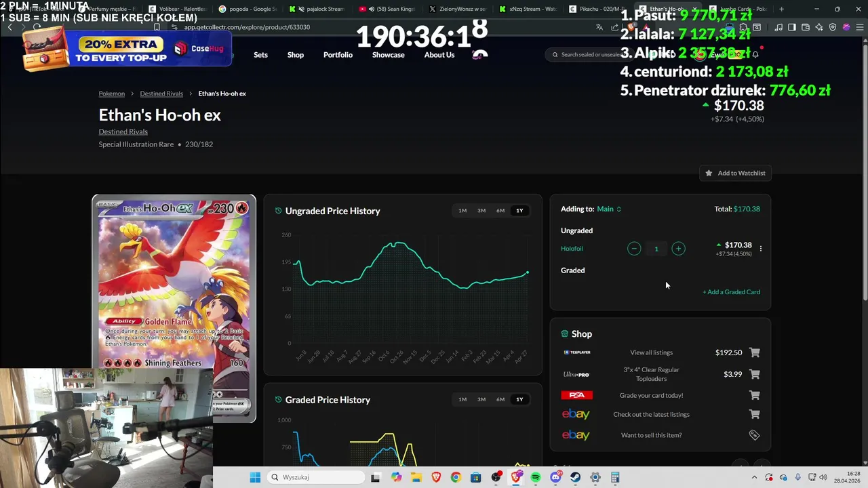Click Add a Graded Card link
The width and height of the screenshot is (868, 488).
(731, 292)
